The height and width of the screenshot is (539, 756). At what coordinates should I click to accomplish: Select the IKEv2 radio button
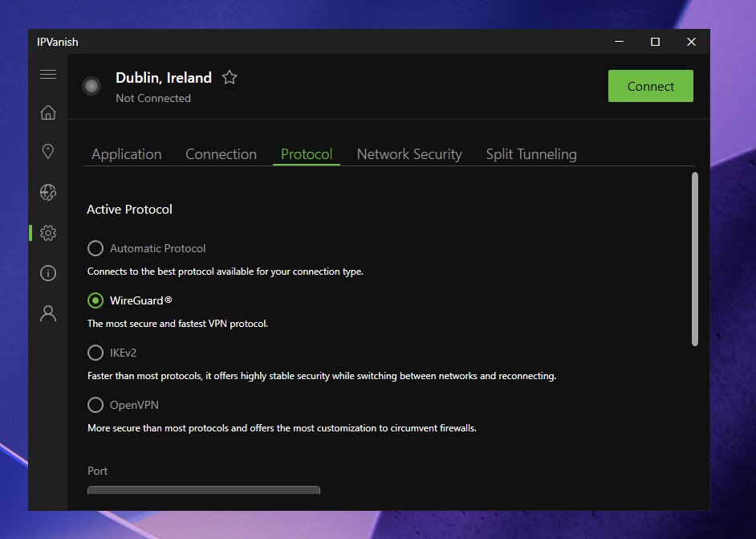pyautogui.click(x=96, y=353)
